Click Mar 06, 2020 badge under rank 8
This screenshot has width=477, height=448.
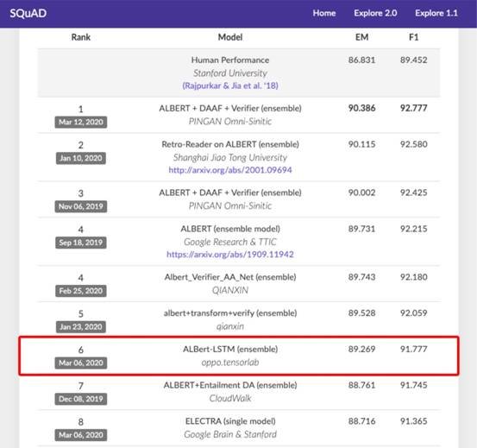(81, 435)
